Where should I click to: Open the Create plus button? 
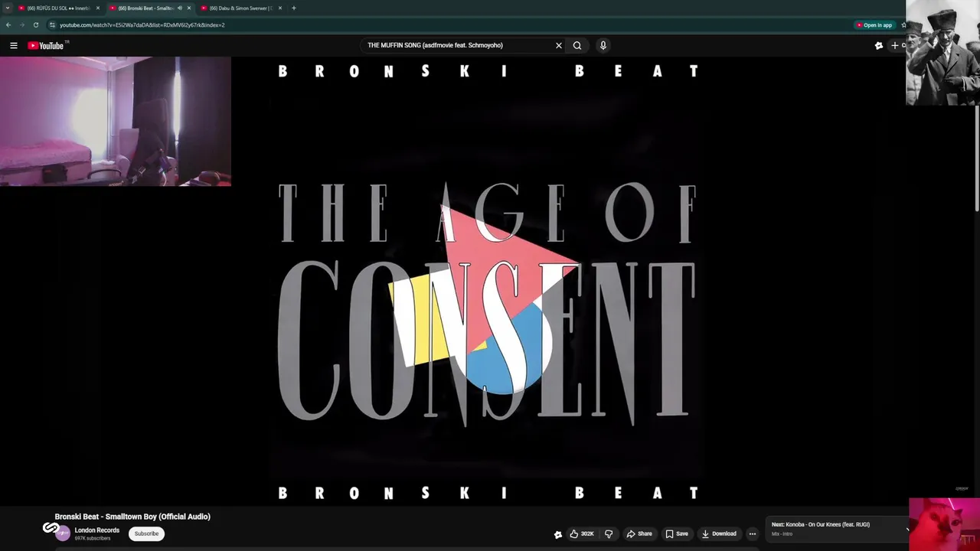897,46
